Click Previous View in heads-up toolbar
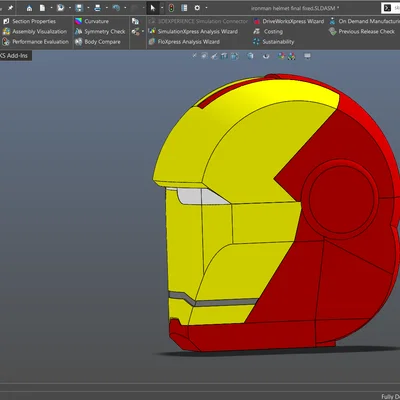 [x=214, y=56]
